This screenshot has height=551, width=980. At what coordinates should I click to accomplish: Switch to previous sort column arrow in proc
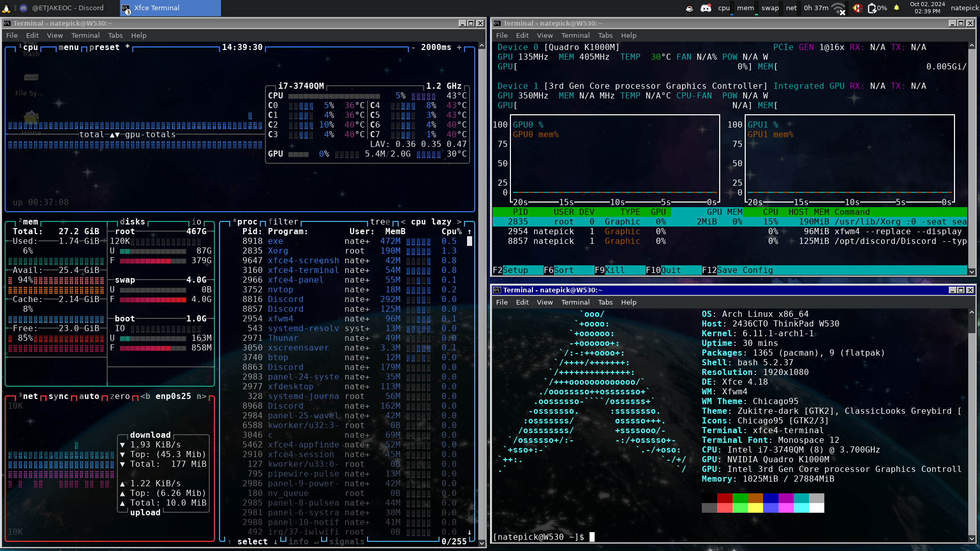point(403,222)
